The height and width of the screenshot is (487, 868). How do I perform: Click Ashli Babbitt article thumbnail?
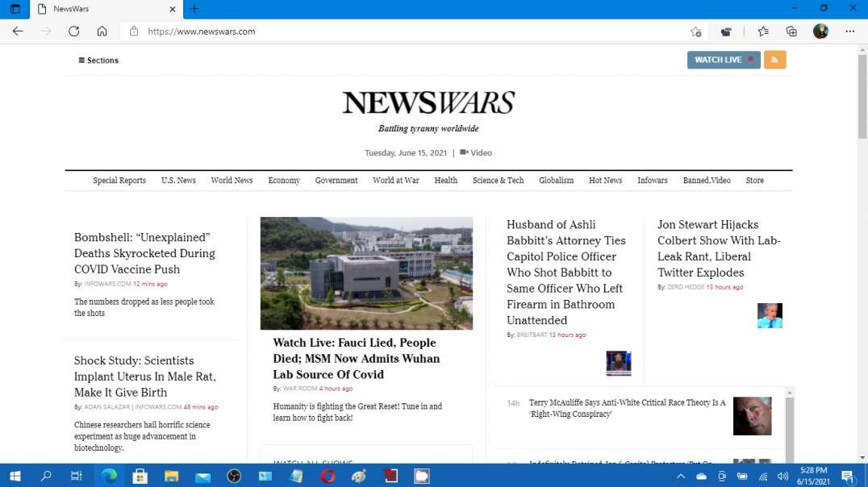(x=619, y=363)
